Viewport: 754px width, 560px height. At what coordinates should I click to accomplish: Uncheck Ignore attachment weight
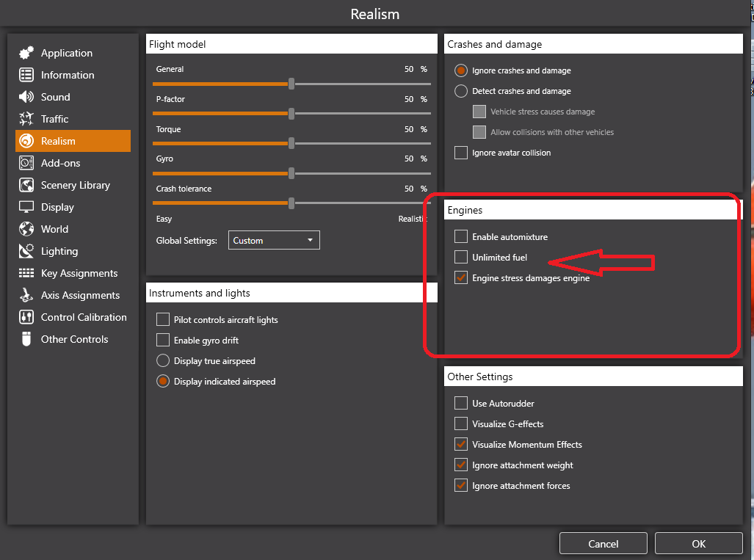(460, 465)
